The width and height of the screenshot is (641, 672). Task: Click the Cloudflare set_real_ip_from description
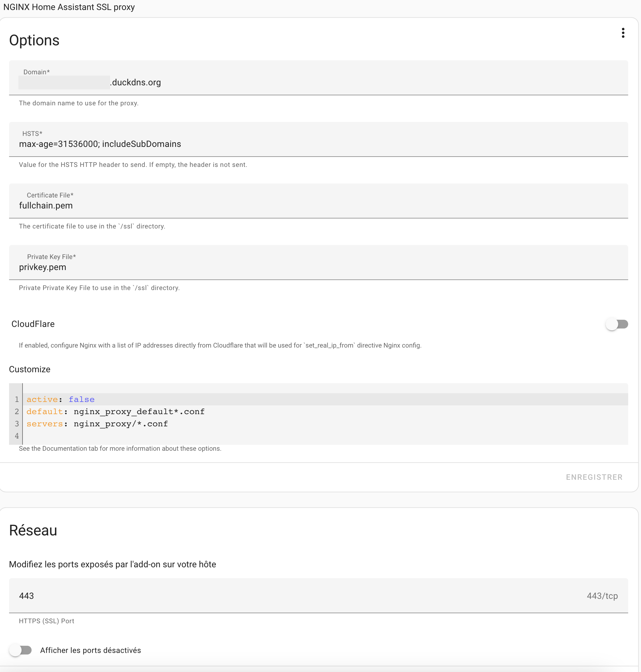[220, 345]
